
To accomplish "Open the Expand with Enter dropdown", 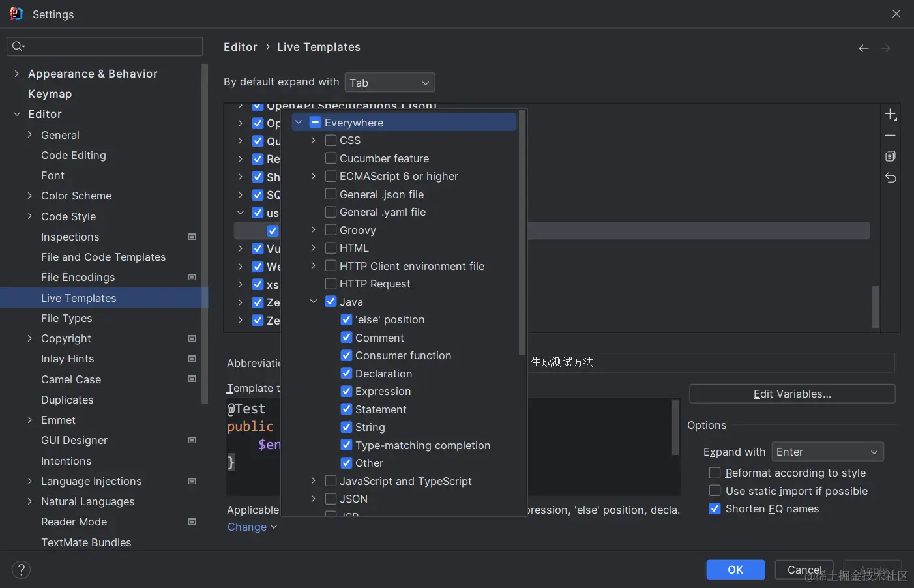I will coord(827,452).
